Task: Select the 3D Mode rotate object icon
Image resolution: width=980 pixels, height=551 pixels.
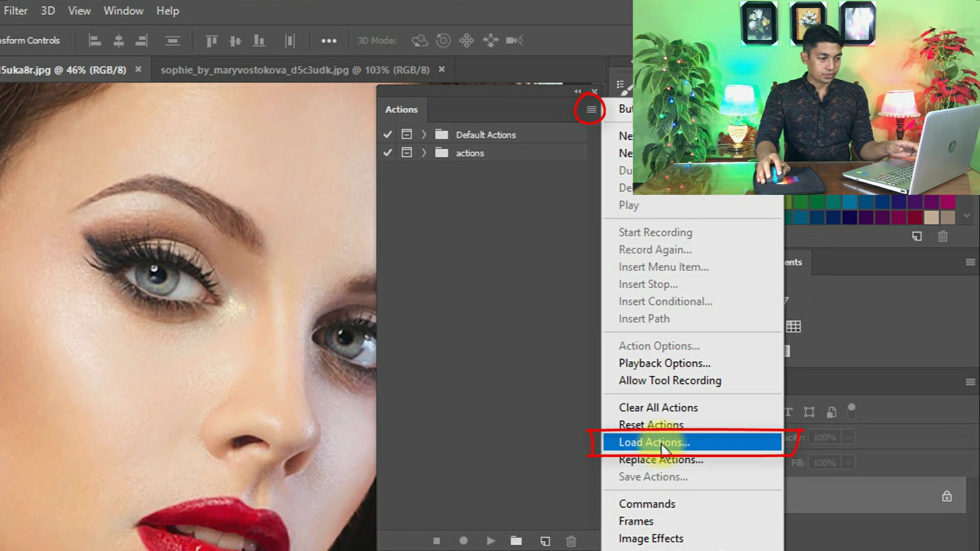Action: pos(420,40)
